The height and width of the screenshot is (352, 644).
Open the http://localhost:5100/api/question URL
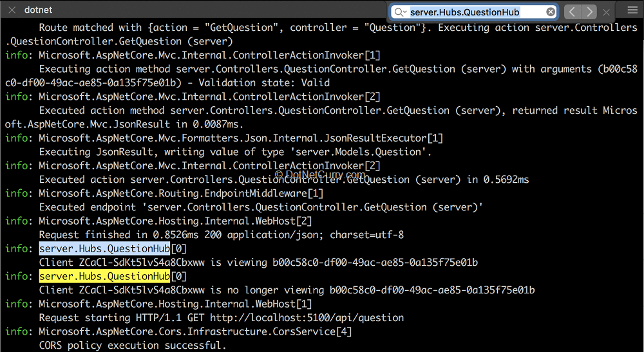point(307,318)
